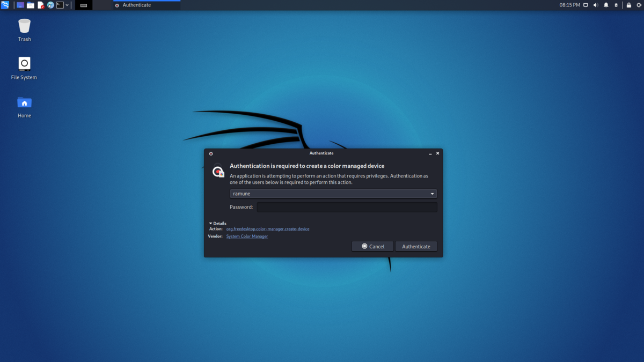
Task: Select the Home folder desktop icon
Action: pyautogui.click(x=24, y=107)
